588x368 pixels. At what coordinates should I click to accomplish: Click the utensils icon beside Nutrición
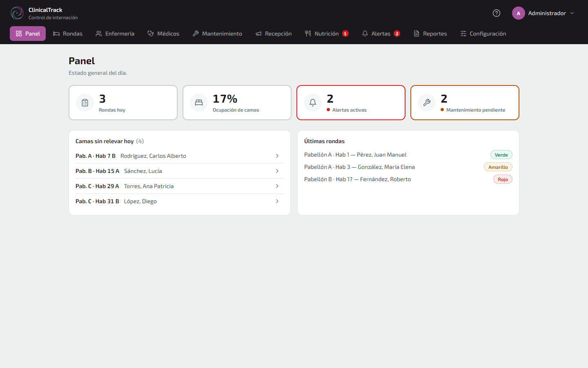click(x=308, y=34)
